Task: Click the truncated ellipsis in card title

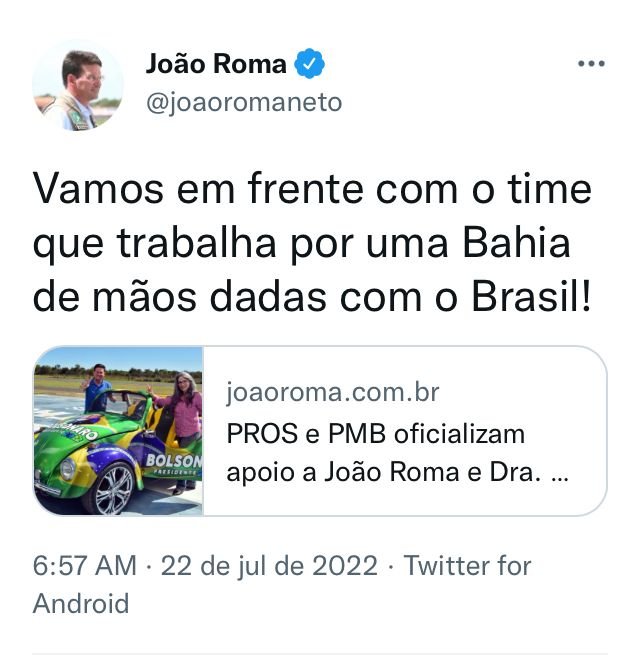Action: (560, 475)
